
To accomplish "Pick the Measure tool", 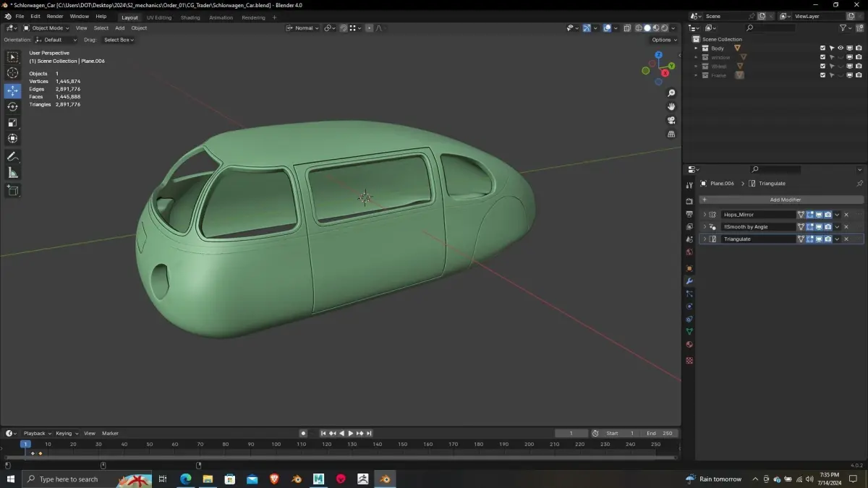I will tap(12, 173).
